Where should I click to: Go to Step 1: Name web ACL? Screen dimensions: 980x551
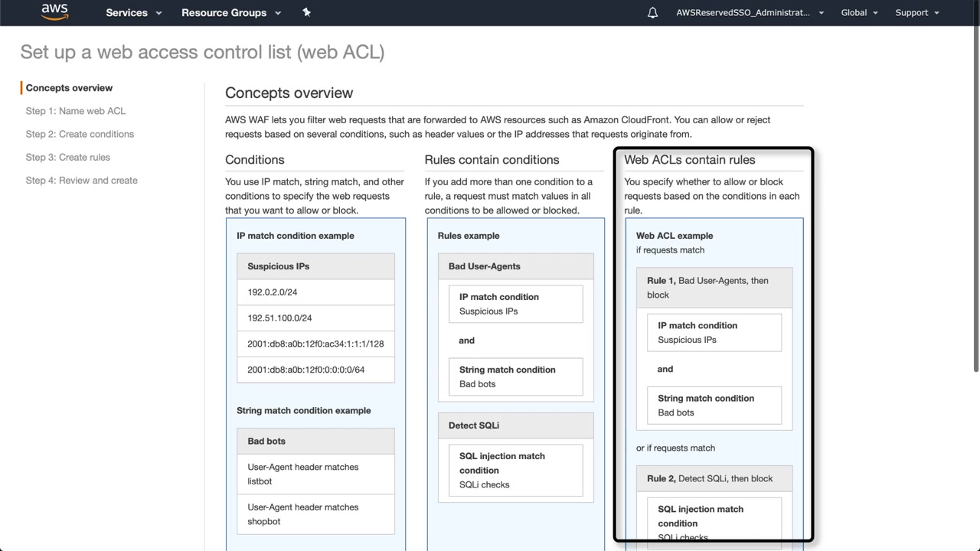[x=76, y=111]
